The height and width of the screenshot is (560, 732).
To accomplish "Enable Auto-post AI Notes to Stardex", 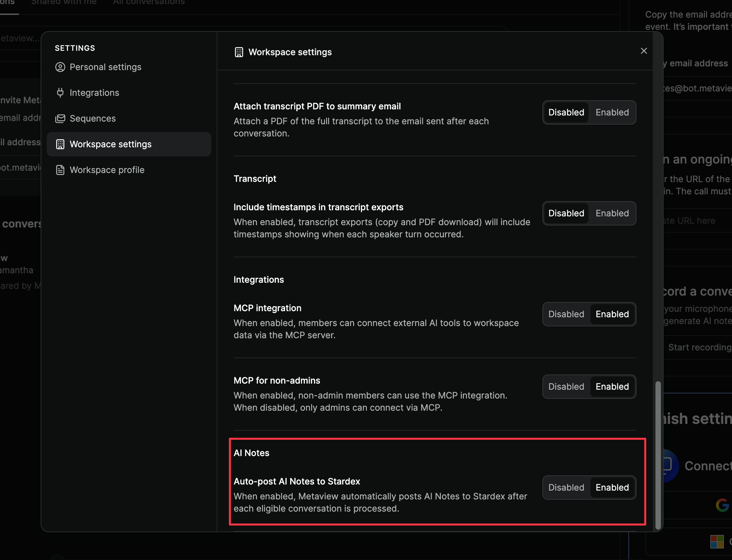I will point(612,488).
